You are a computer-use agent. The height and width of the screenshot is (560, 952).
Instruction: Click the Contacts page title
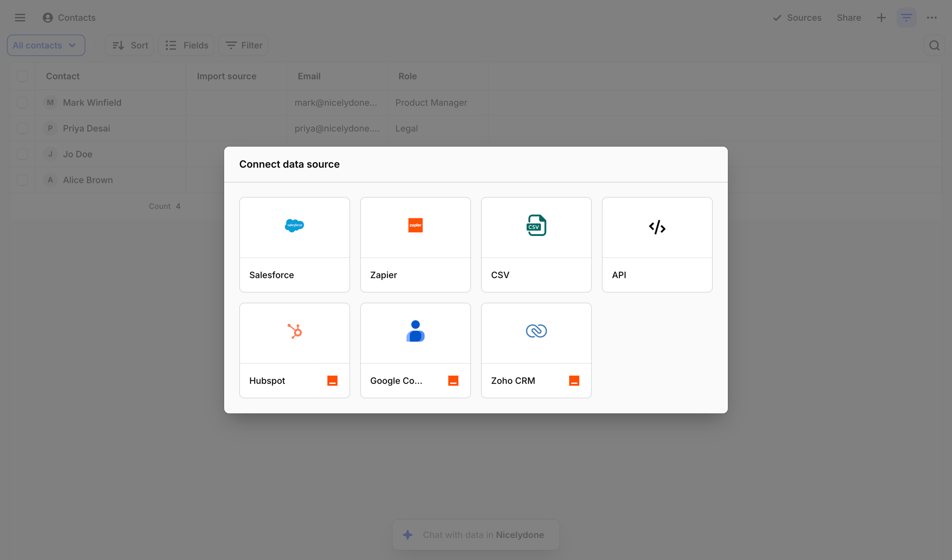[x=77, y=17]
